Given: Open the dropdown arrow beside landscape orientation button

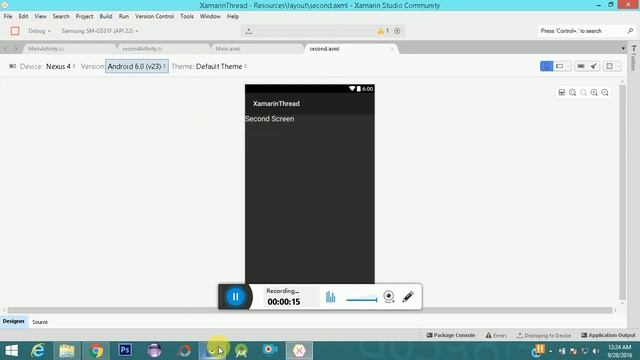Looking at the screenshot, I should pyautogui.click(x=569, y=66).
